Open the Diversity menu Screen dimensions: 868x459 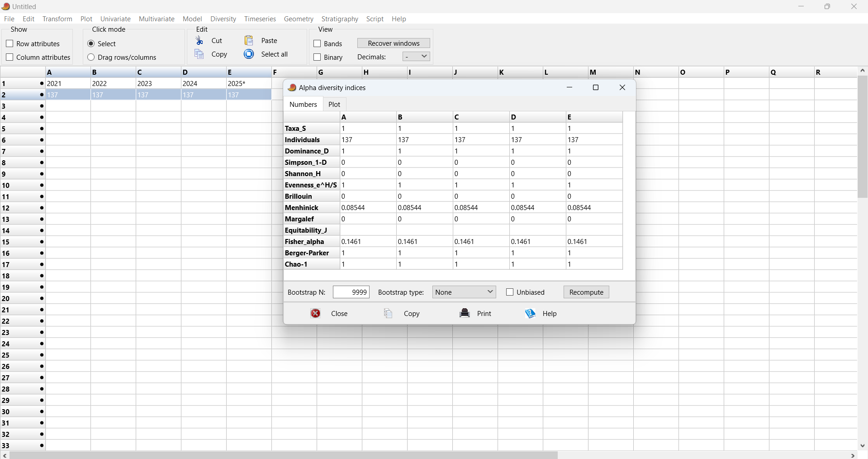coord(223,19)
